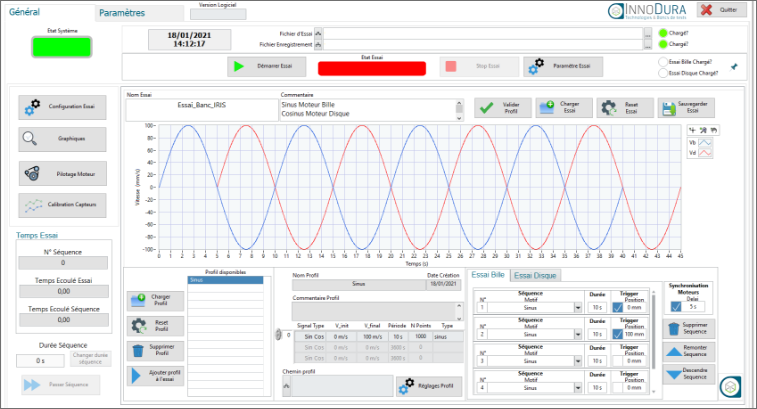Image resolution: width=757 pixels, height=409 pixels.
Task: Click Fichier Enregistrement ellipsis expander
Action: [x=648, y=44]
